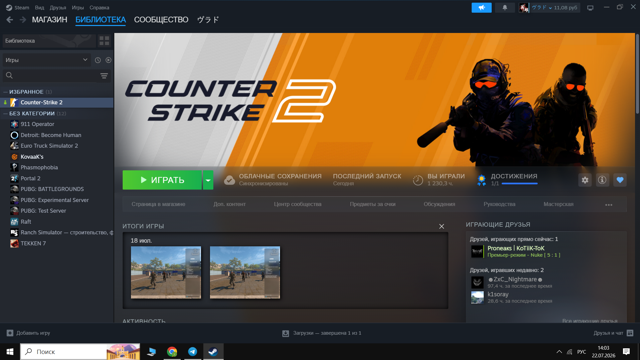Open the game info circle icon
Image resolution: width=640 pixels, height=360 pixels.
(x=602, y=180)
